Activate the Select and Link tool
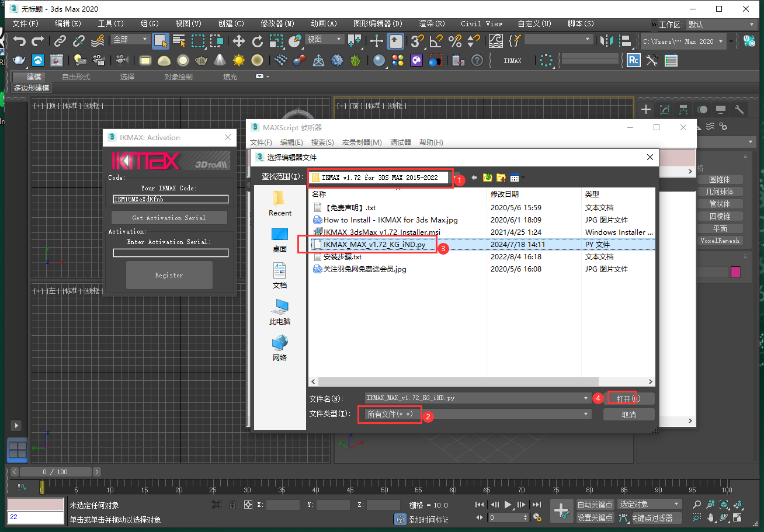The width and height of the screenshot is (764, 532). click(x=60, y=41)
